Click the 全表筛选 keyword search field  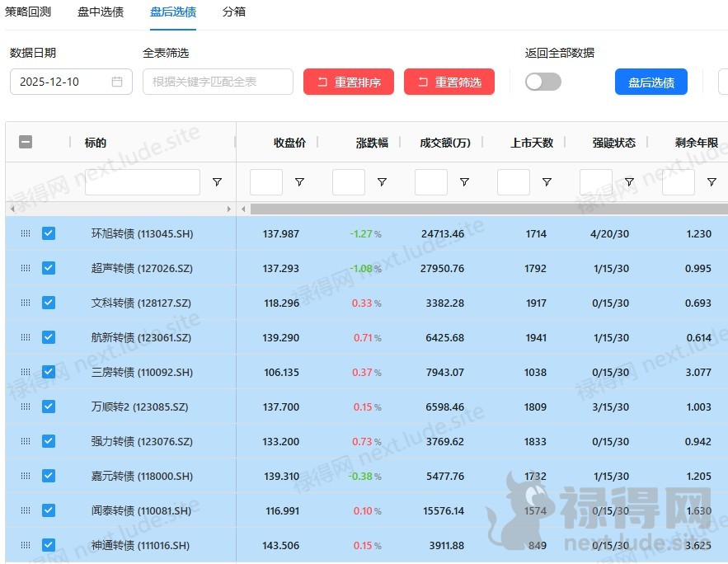point(218,82)
